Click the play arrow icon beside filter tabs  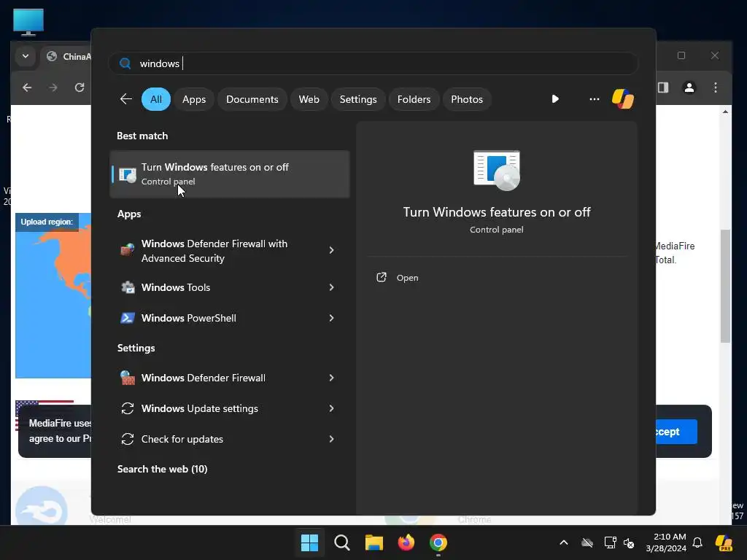(x=555, y=99)
